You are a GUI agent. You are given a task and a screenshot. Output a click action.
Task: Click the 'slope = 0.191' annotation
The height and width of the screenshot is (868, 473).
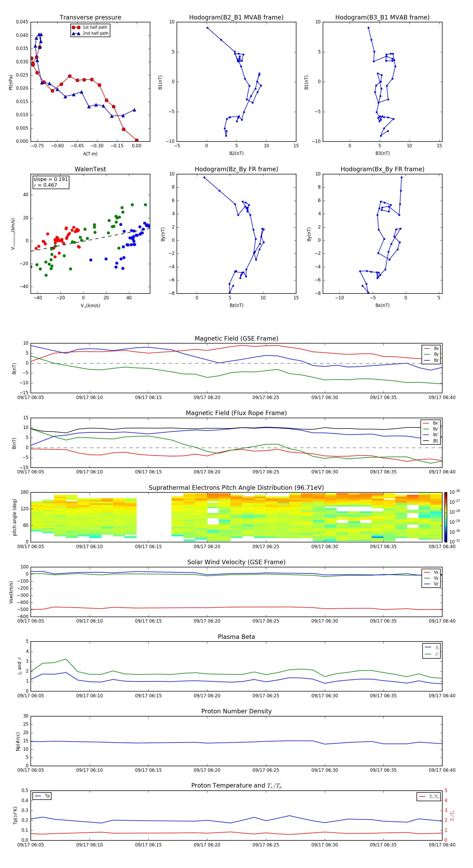[50, 179]
